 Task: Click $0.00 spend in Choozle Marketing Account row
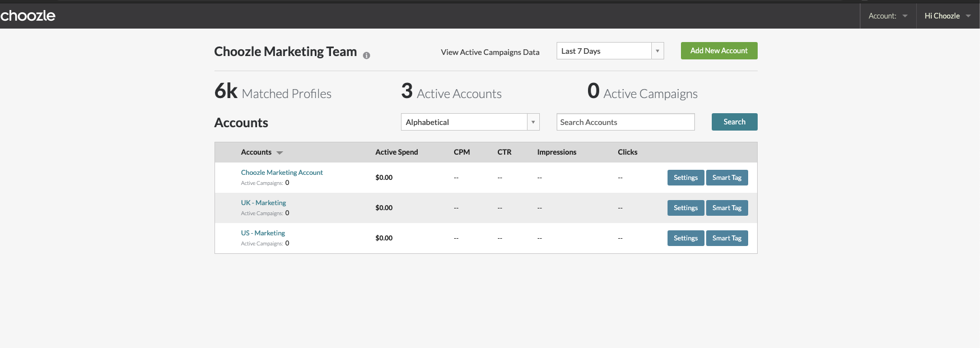384,178
